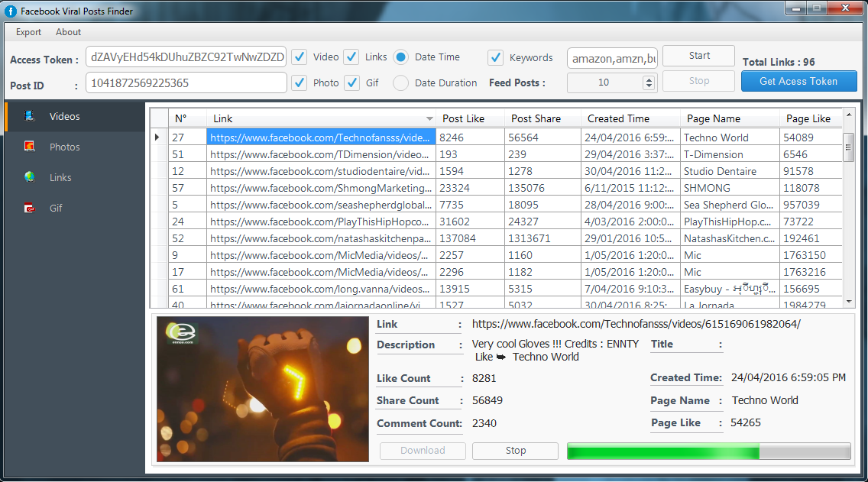The image size is (868, 482).
Task: Click the full Technofansss URL in details panel
Action: pyautogui.click(x=636, y=325)
